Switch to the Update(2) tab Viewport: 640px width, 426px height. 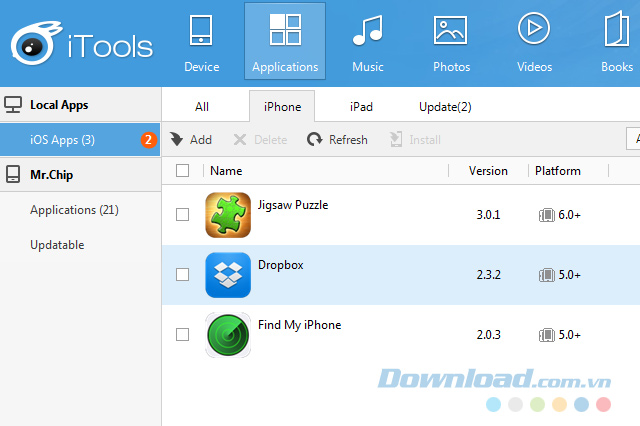click(x=445, y=106)
